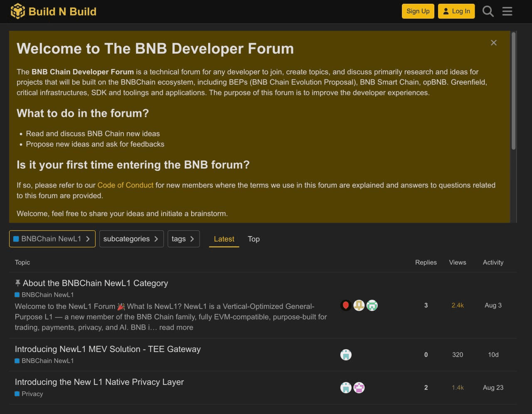
Task: Open the subcategories dropdown
Action: coord(131,239)
